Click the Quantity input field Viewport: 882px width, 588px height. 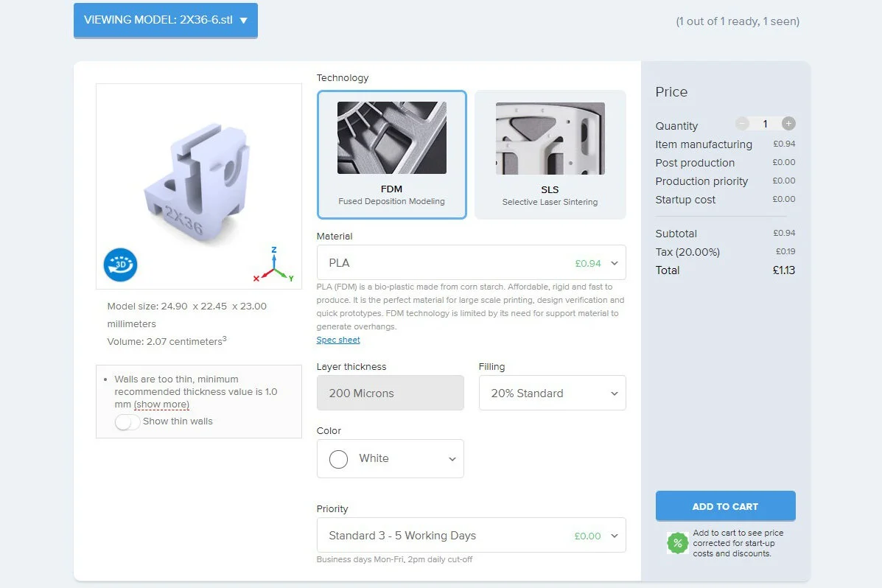pos(765,123)
